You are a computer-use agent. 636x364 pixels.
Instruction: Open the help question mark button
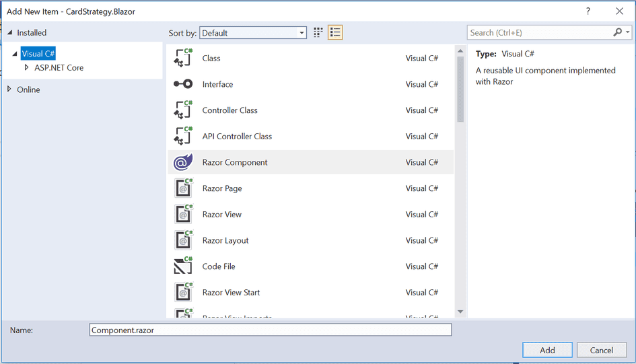coord(588,11)
